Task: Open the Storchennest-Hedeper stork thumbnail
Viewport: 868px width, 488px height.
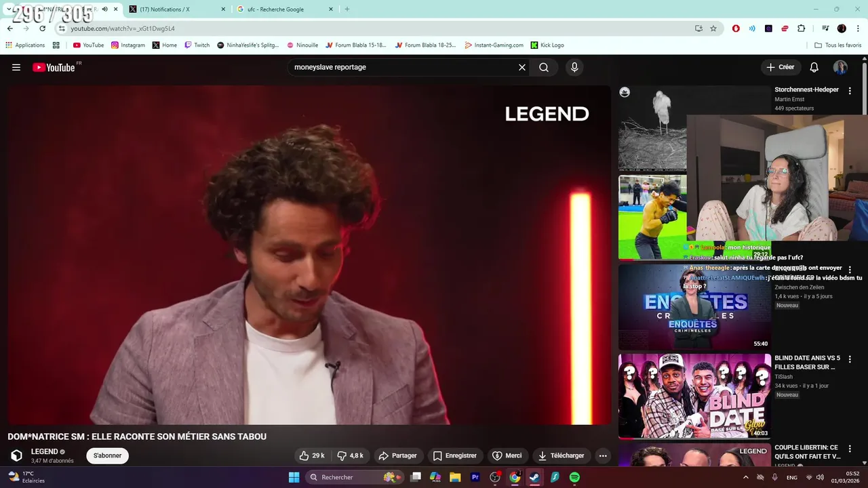Action: pos(652,127)
